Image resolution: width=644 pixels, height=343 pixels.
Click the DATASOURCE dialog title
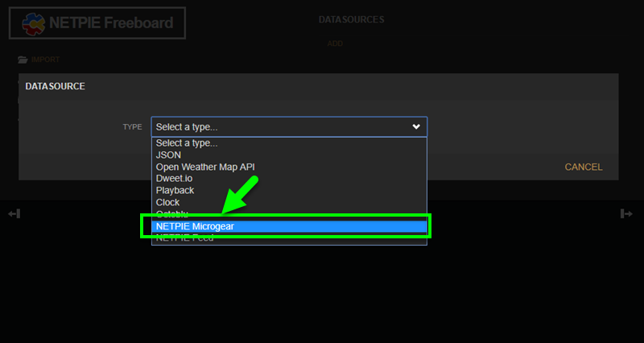coord(55,86)
